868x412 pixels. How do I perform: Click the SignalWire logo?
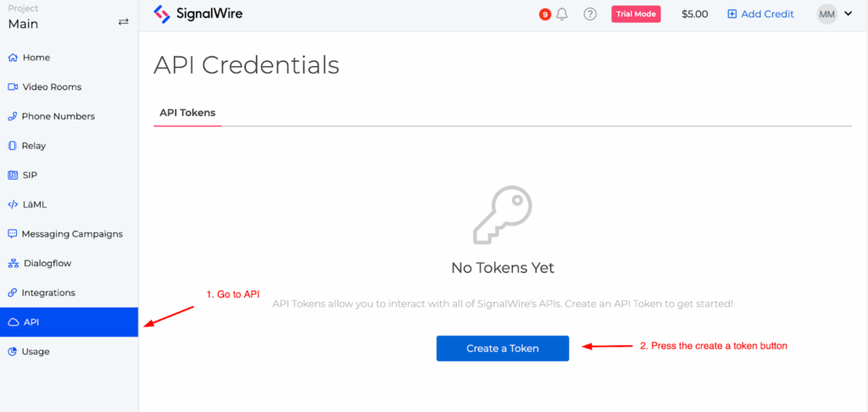click(198, 14)
